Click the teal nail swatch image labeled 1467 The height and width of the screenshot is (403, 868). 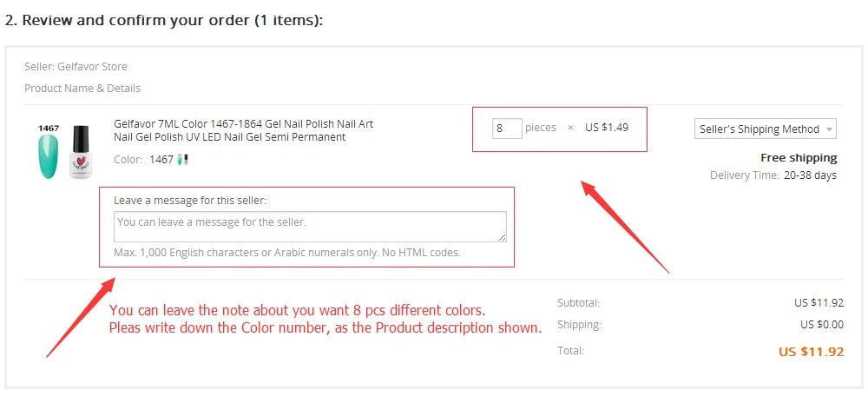(49, 152)
